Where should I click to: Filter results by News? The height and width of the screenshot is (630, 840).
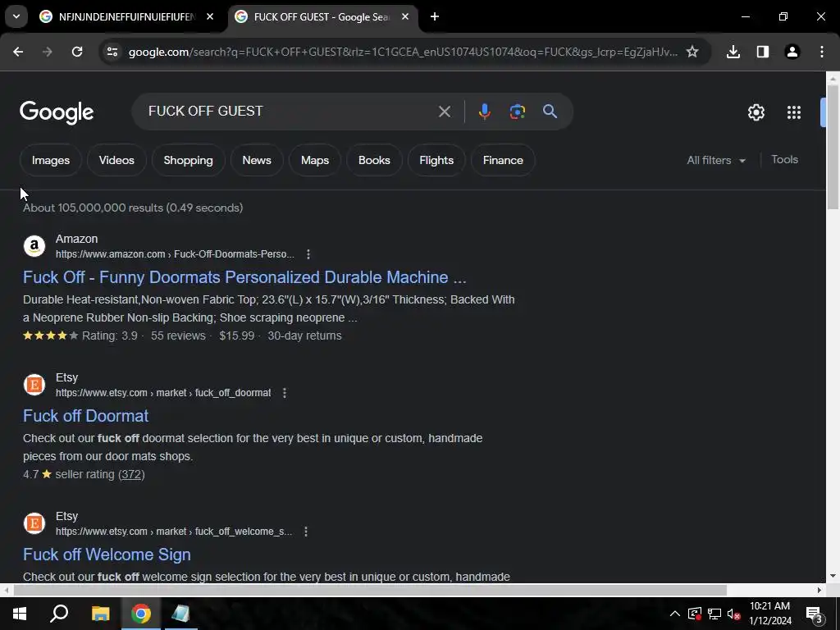[257, 160]
